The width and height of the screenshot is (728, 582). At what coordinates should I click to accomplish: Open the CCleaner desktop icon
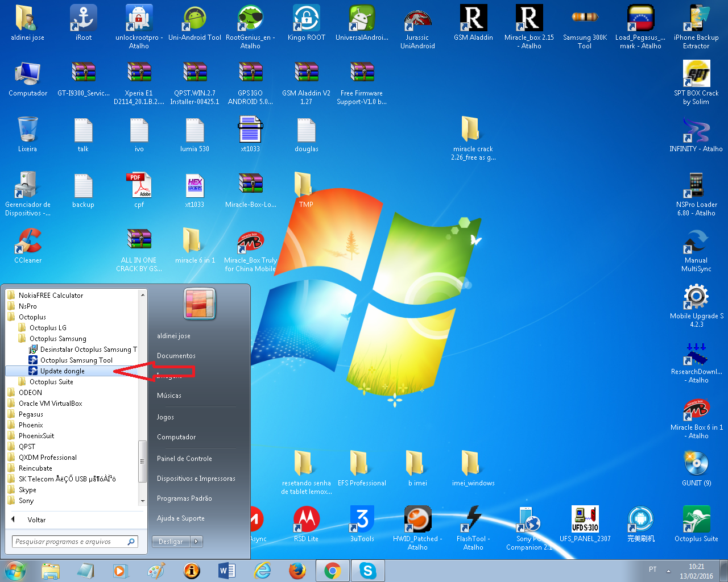[x=28, y=246]
